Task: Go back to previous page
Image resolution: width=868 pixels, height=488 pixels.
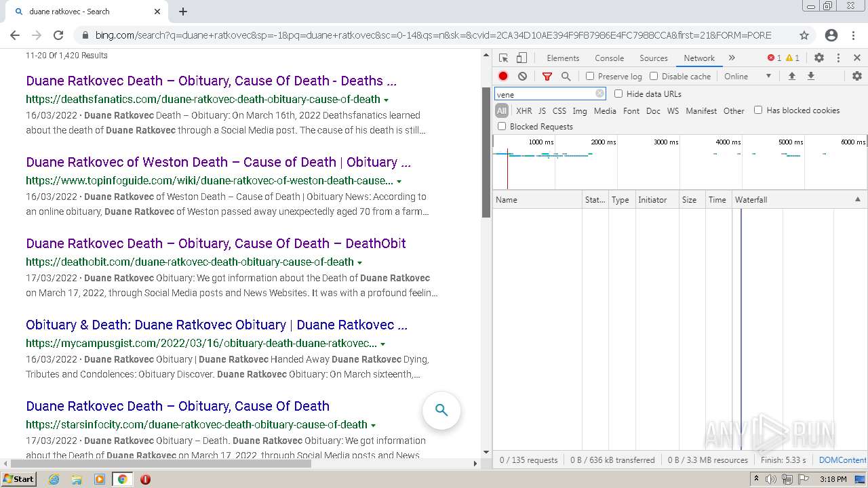Action: tap(15, 35)
